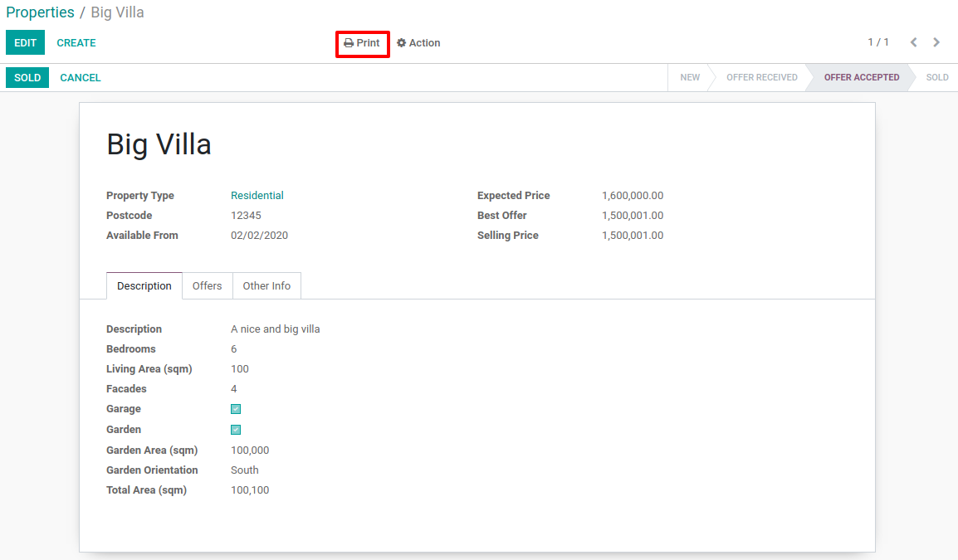Viewport: 958px width, 560px height.
Task: Click the 1 / 1 pager counter
Action: tap(878, 42)
